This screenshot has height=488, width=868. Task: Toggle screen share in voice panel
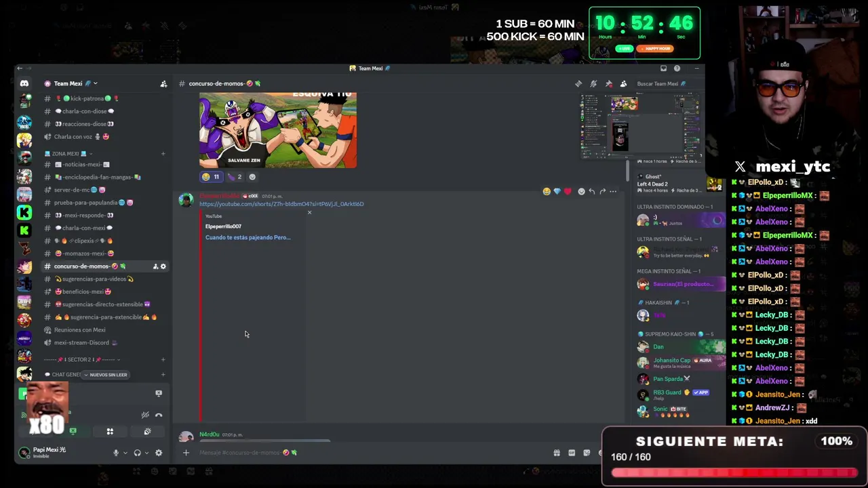[73, 431]
